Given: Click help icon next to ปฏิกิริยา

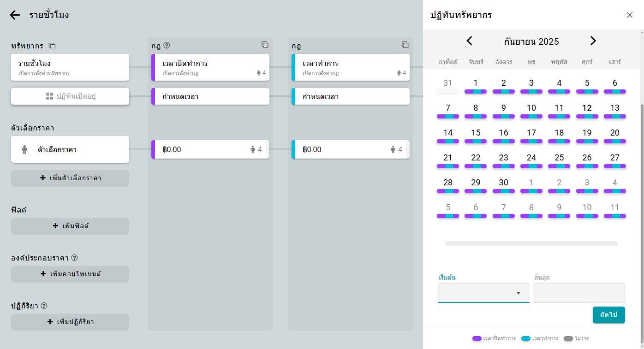Looking at the screenshot, I should point(44,306).
